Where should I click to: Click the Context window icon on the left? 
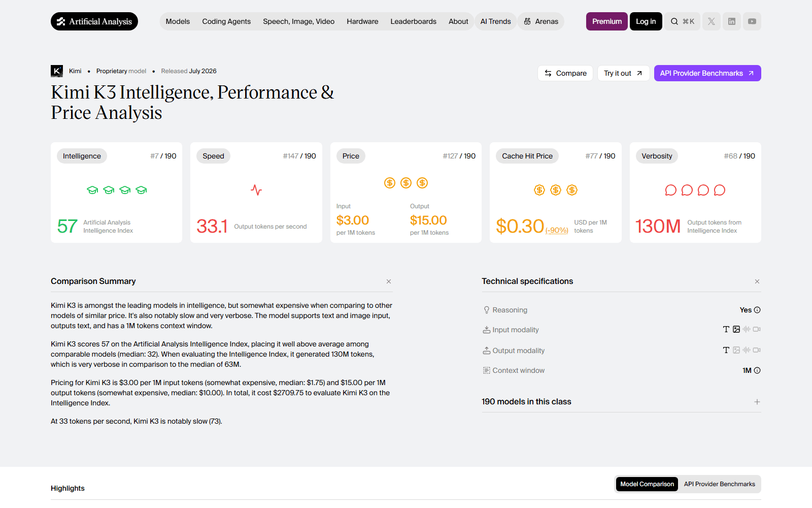(487, 370)
